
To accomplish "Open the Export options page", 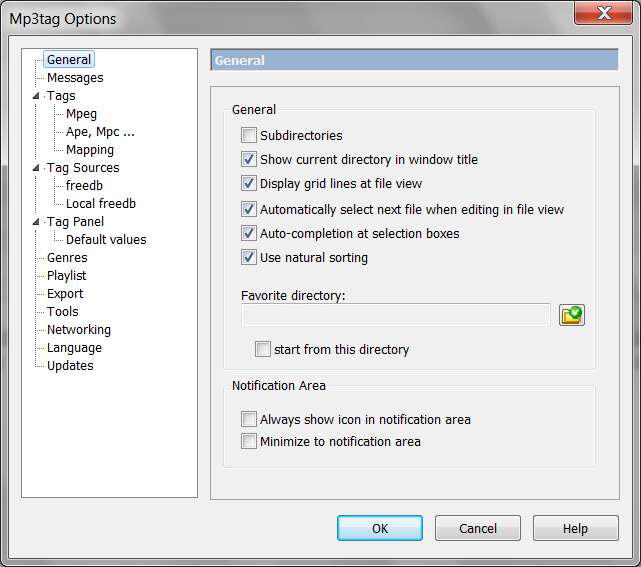I will coord(65,294).
